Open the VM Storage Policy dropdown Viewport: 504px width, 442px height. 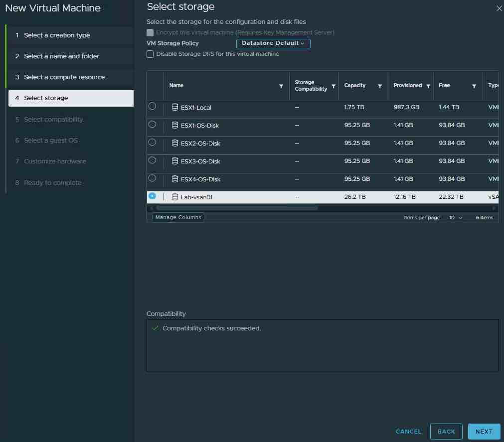tap(273, 43)
